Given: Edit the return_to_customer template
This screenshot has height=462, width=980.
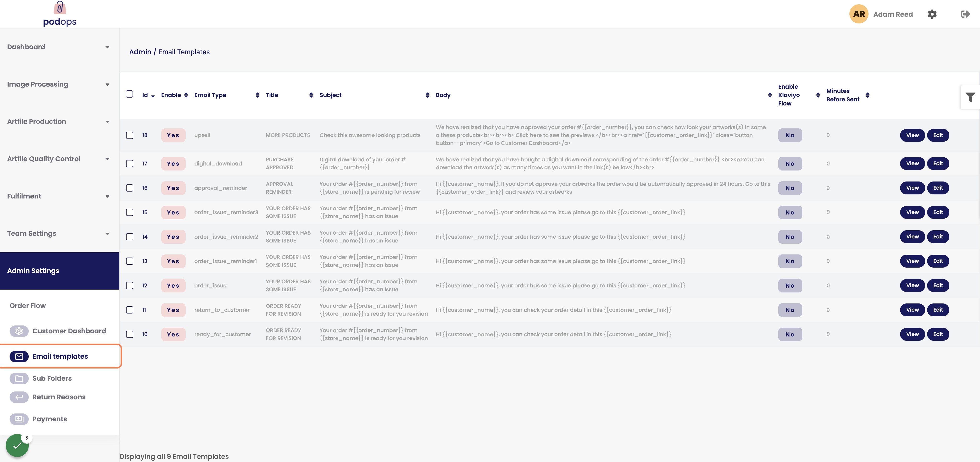Looking at the screenshot, I should (938, 310).
